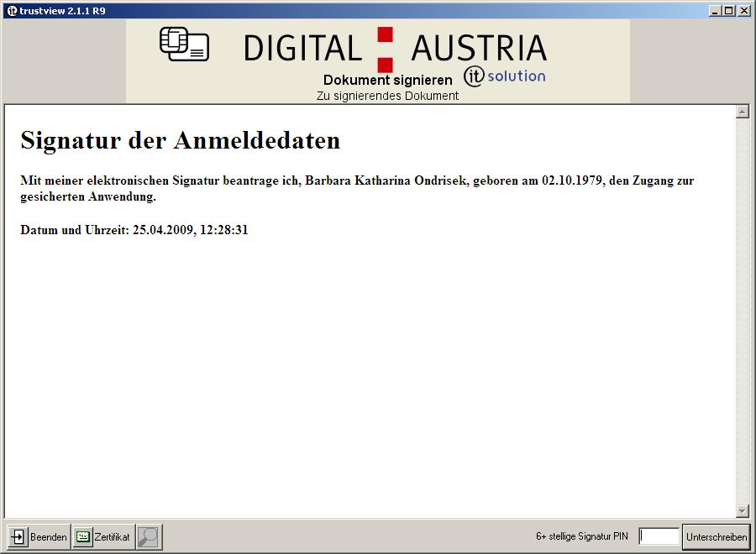Click the vertical scrollbar track
The height and width of the screenshot is (554, 756).
(742, 311)
